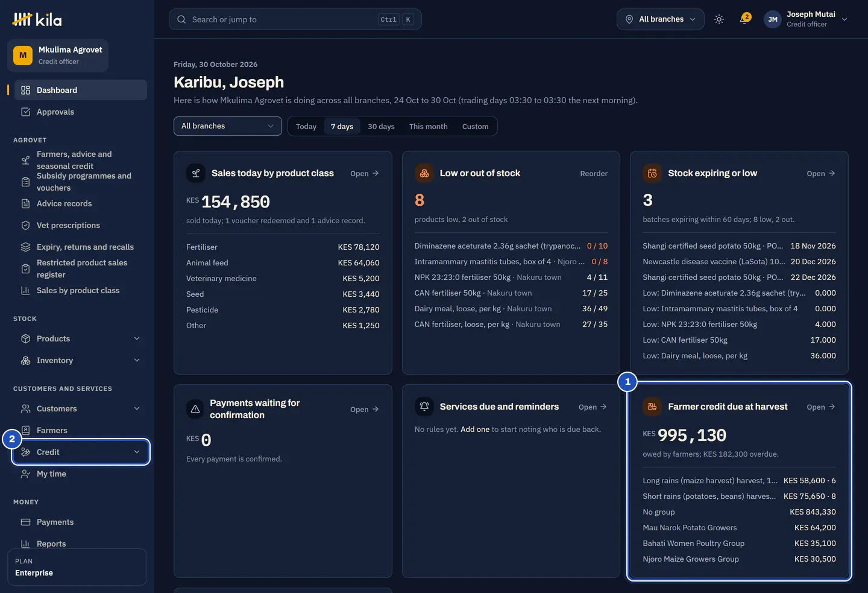Click the Reports chart icon
Viewport: 868px width, 593px height.
pyautogui.click(x=25, y=544)
